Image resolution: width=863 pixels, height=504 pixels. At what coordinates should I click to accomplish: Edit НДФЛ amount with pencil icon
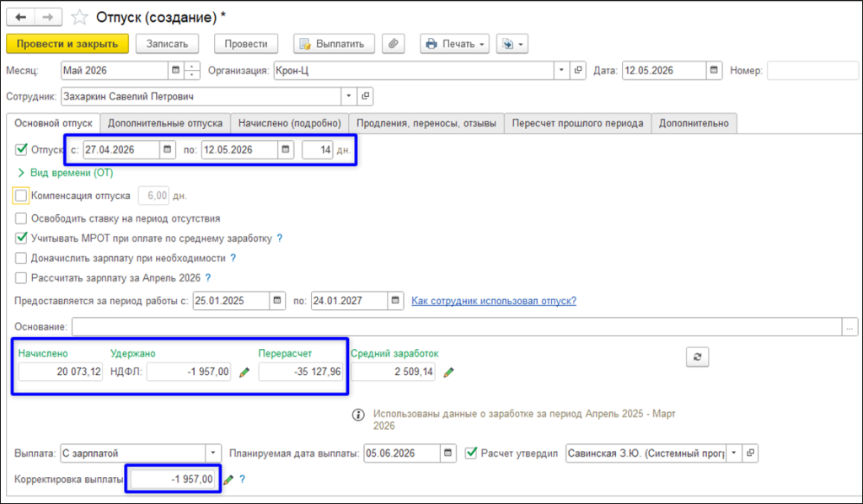click(x=244, y=373)
